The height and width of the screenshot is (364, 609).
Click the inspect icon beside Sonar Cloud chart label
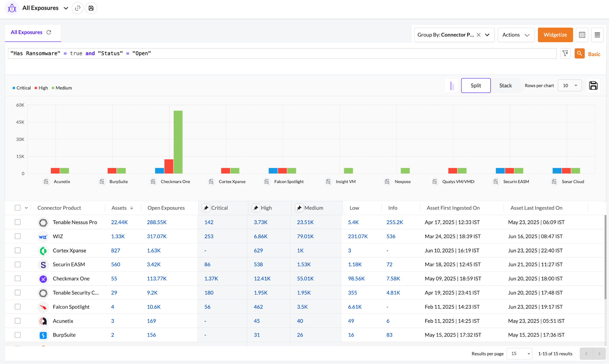click(x=554, y=182)
